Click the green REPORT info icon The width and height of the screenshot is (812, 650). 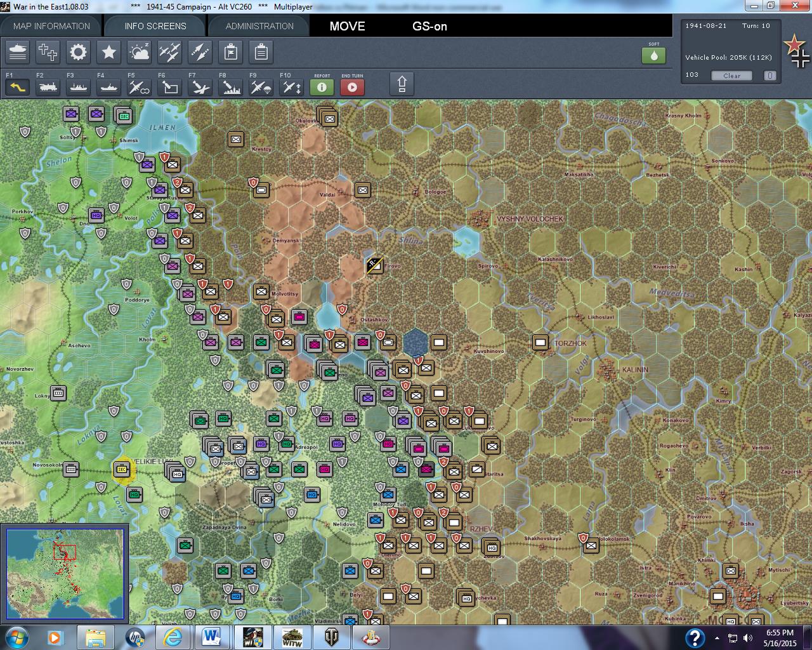322,87
